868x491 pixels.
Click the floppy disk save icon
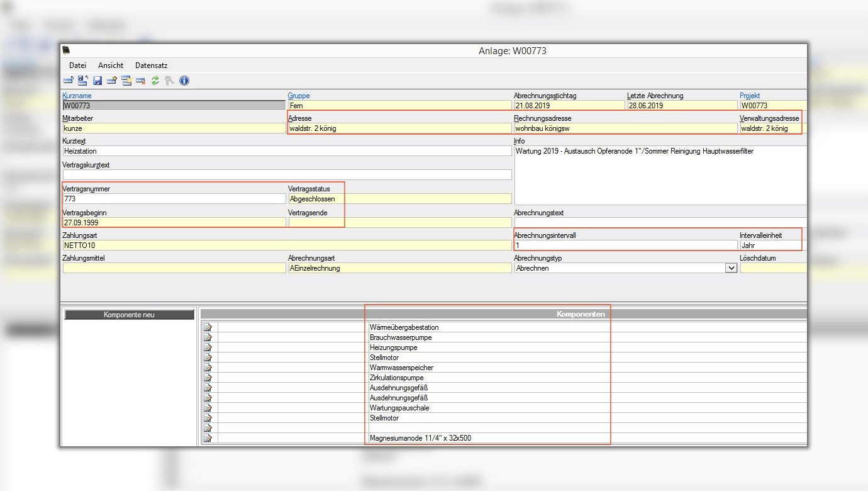(97, 81)
